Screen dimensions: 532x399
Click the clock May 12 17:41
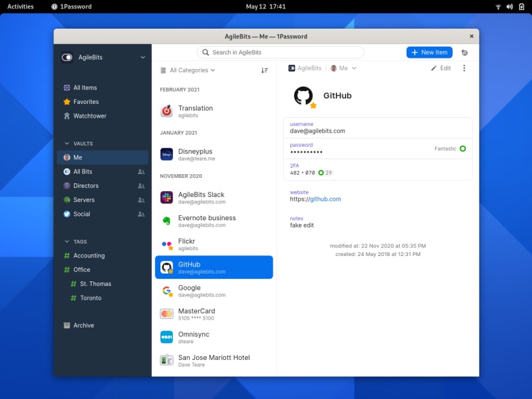(x=266, y=6)
